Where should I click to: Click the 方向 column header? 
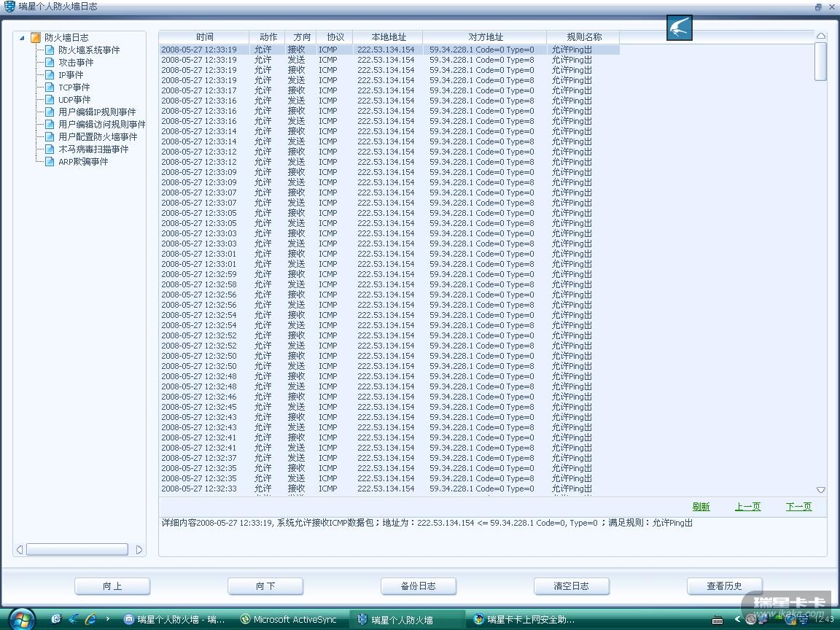[x=301, y=37]
